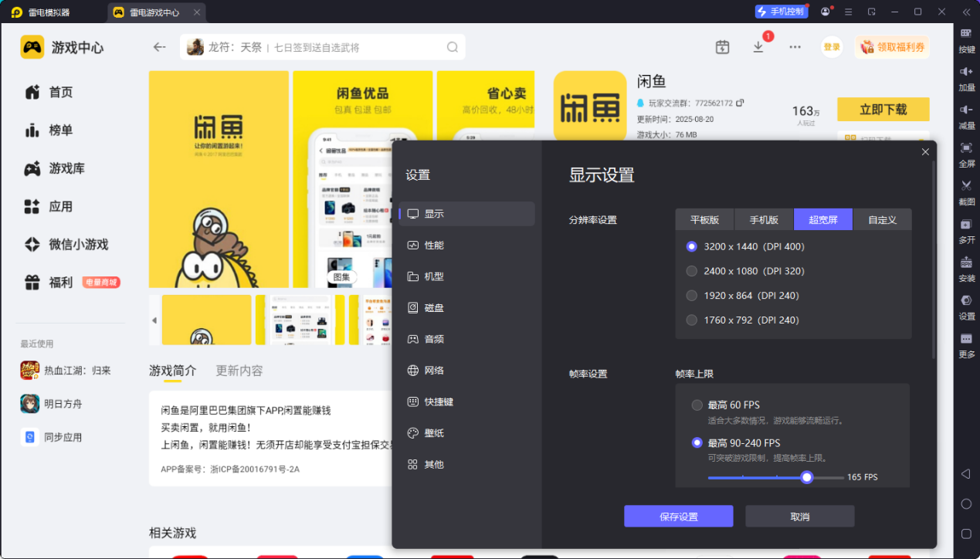
Task: Click the FPS limit slider handle
Action: 807,477
